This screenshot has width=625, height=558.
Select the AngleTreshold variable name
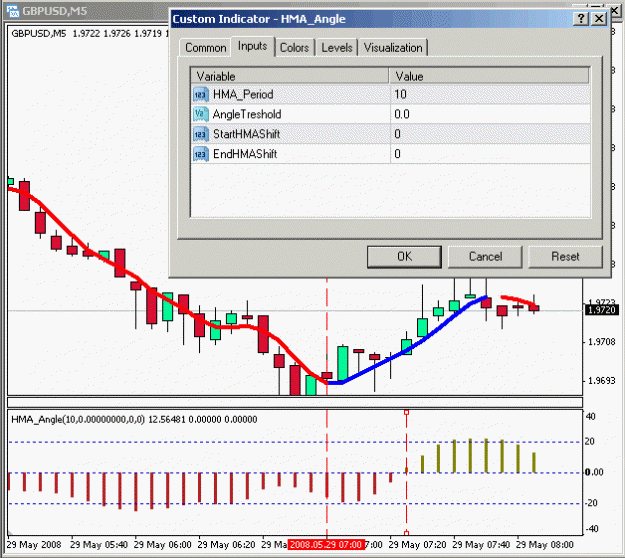247,114
